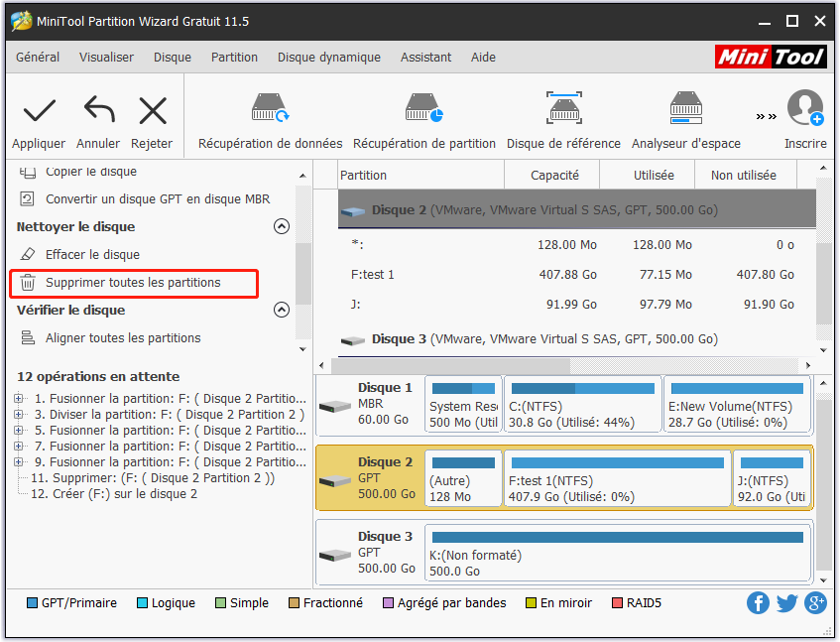Expand pending operation 5 Fusionner la partition
The width and height of the screenshot is (840, 642).
pos(19,430)
